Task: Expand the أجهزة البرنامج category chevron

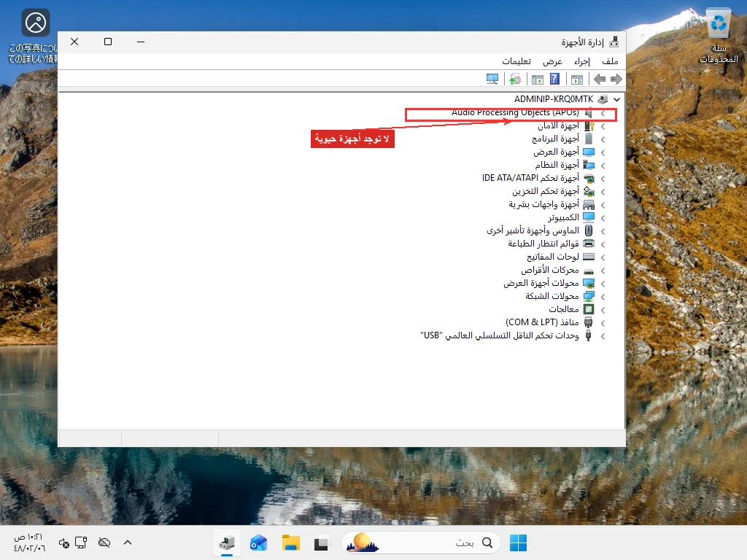Action: click(603, 139)
